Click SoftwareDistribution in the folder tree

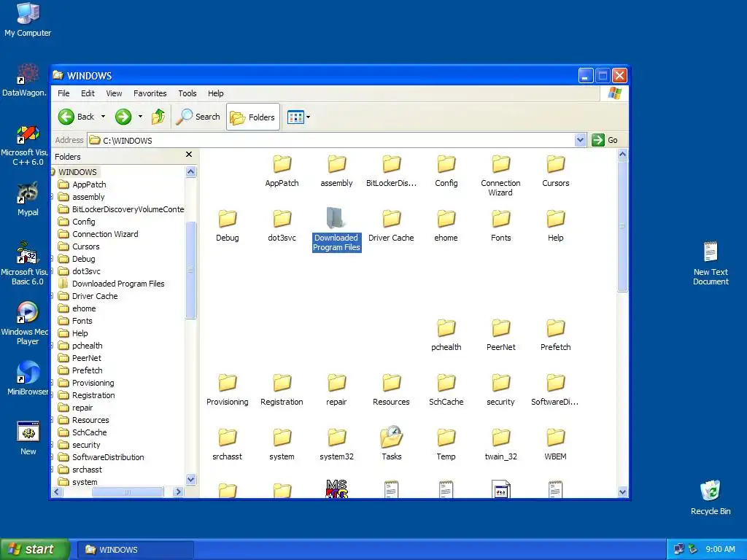108,457
